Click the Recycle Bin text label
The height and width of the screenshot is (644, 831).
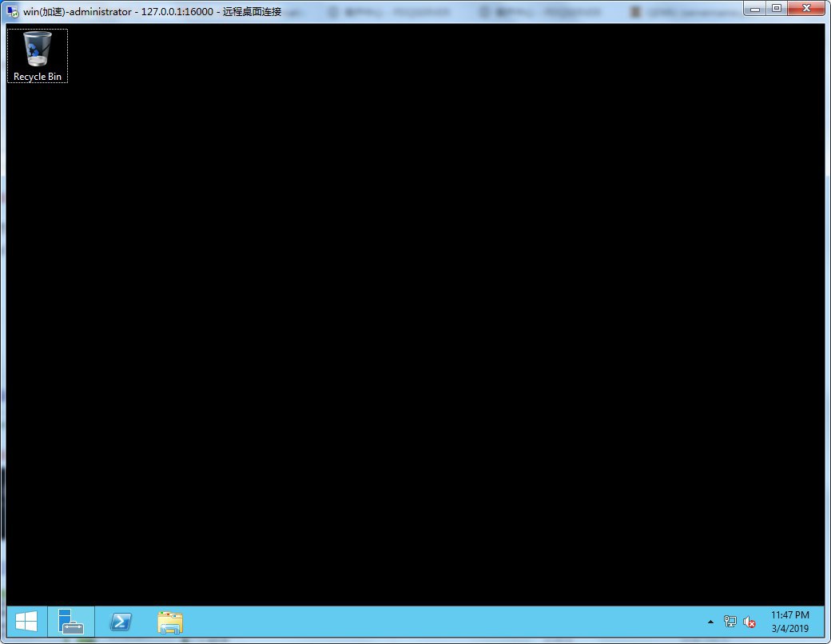38,77
